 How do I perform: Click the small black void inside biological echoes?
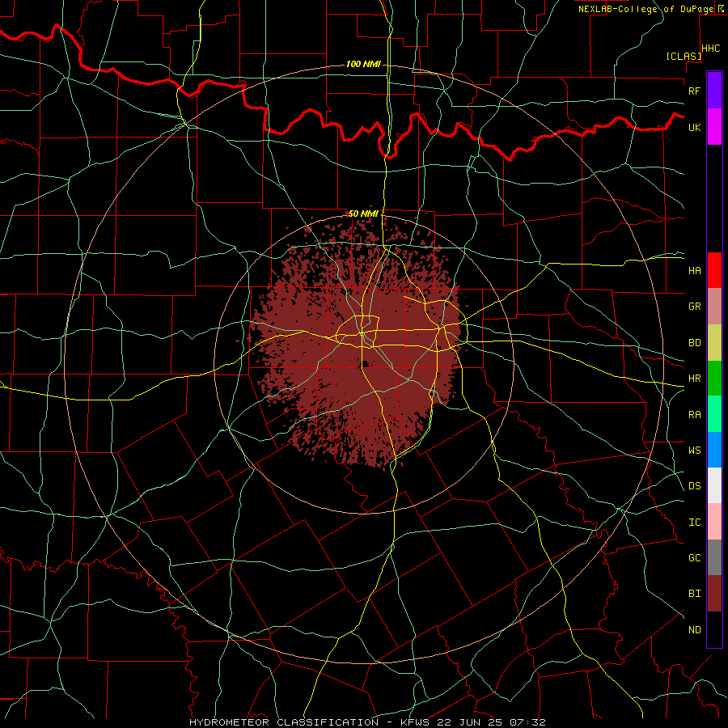tap(366, 364)
